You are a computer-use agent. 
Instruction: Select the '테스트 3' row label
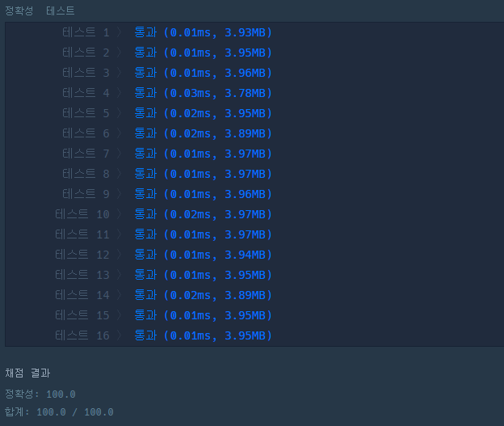pyautogui.click(x=86, y=73)
